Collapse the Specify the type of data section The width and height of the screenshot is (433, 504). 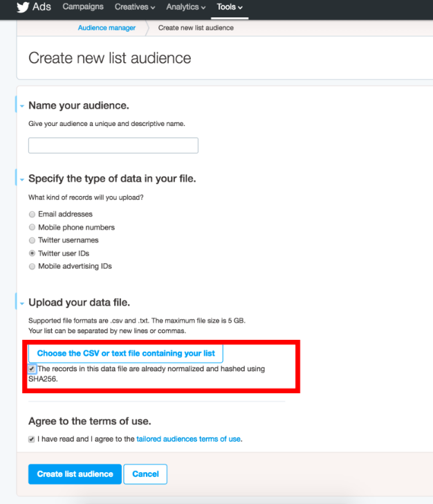22,179
